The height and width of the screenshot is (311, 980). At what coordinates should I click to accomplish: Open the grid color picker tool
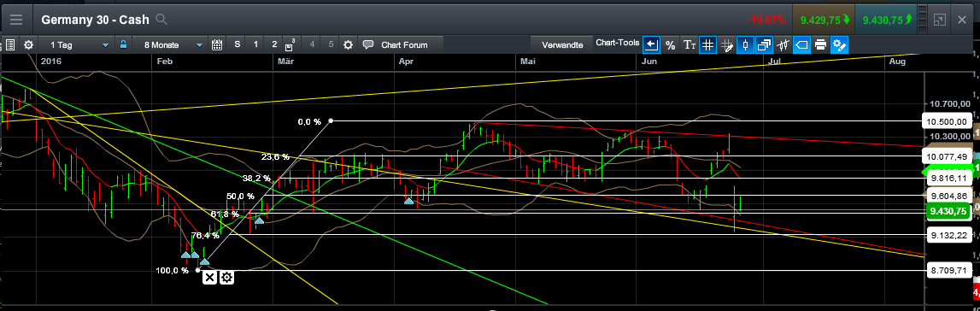(727, 45)
